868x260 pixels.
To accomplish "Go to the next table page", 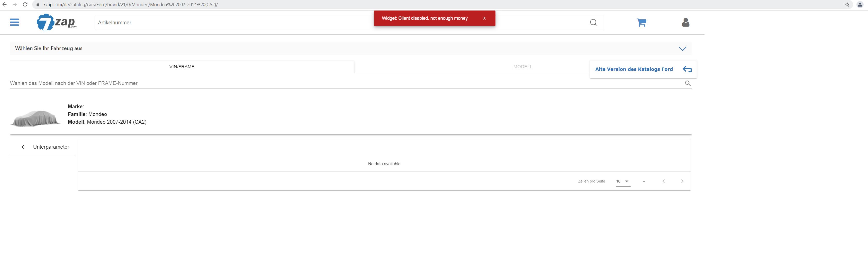I will coord(682,181).
